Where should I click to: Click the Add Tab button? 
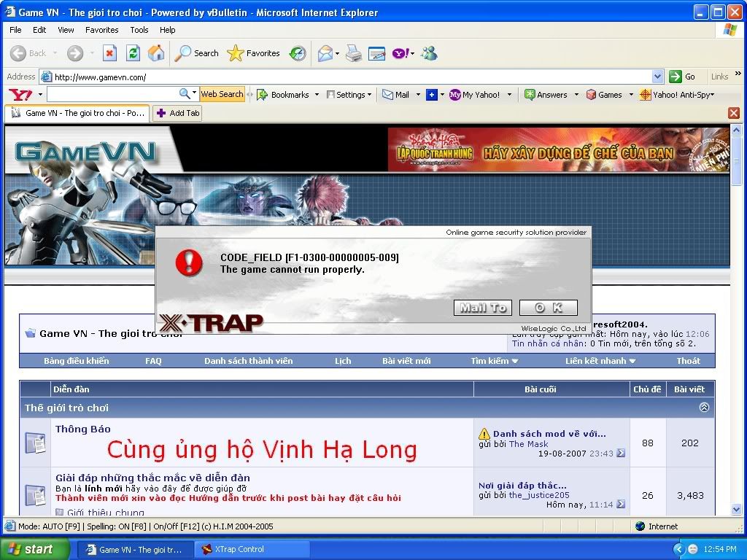tap(178, 113)
